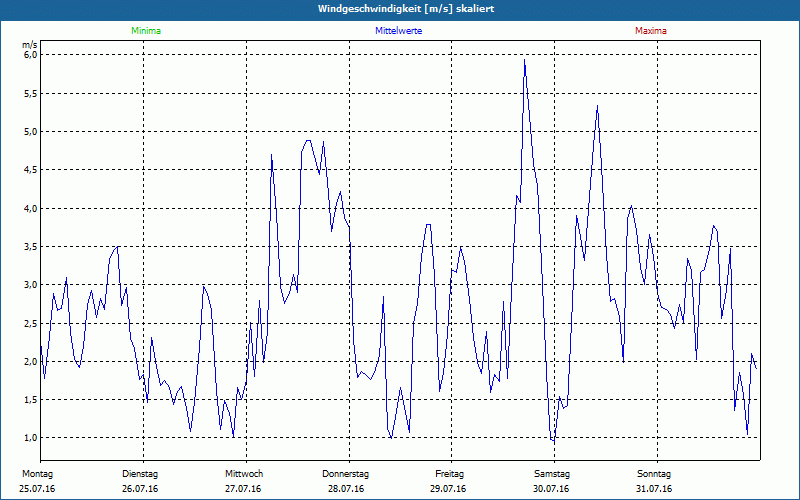800x500 pixels.
Task: Click the Samstag day label
Action: pyautogui.click(x=552, y=474)
